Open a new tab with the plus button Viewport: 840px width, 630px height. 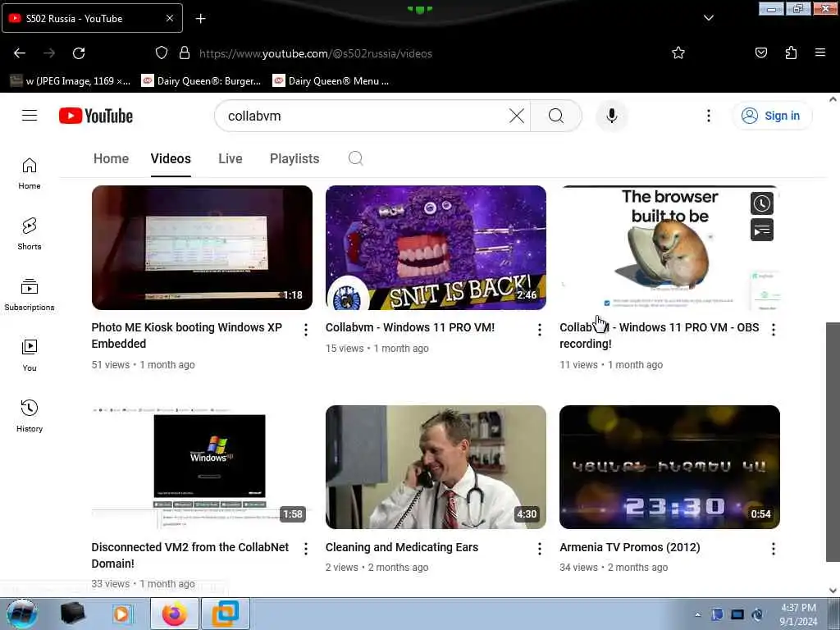click(x=200, y=19)
